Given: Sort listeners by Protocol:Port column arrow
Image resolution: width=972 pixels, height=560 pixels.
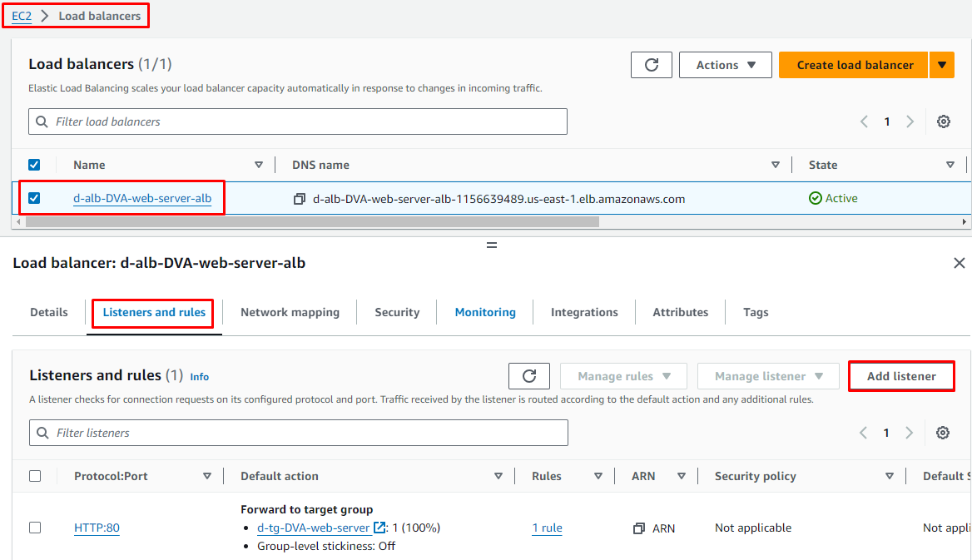Looking at the screenshot, I should tap(207, 476).
